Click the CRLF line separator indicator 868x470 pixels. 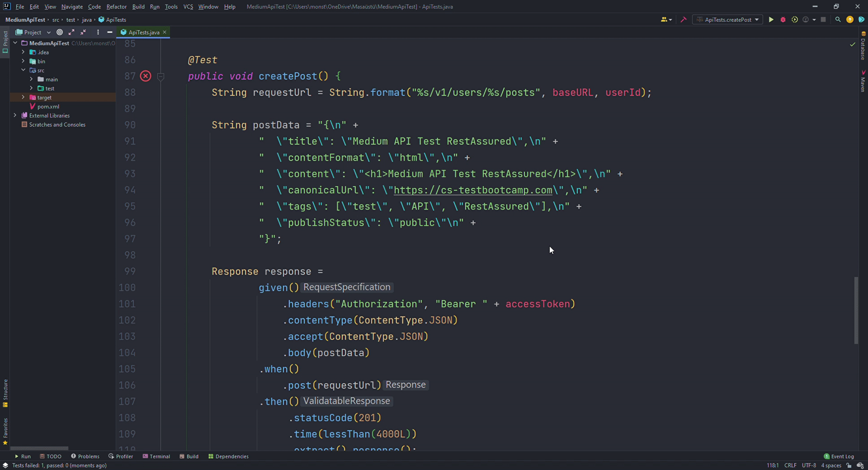click(x=790, y=465)
